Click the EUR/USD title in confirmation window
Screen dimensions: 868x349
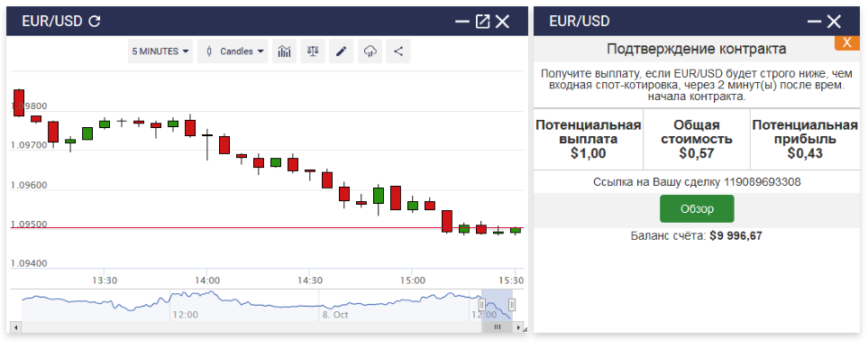pyautogui.click(x=580, y=22)
